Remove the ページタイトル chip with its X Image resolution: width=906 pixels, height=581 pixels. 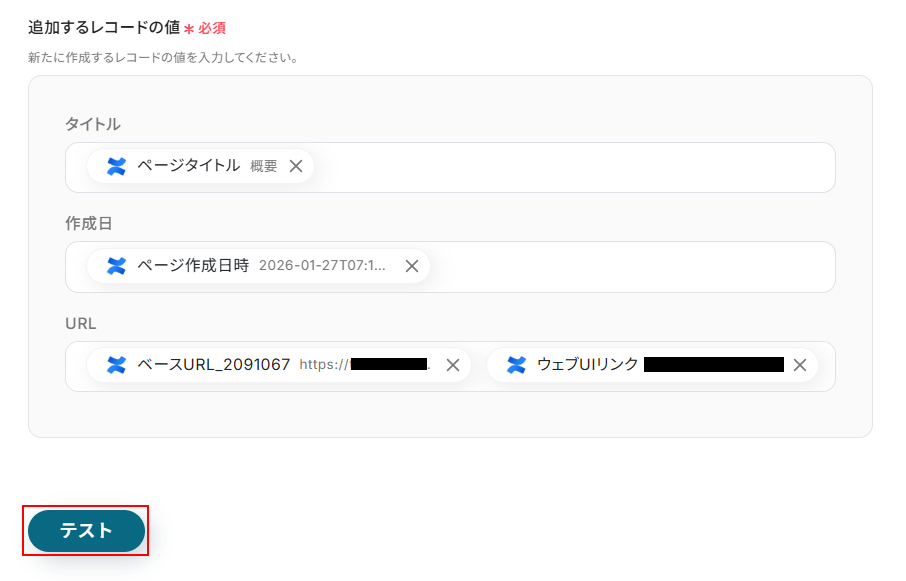click(296, 166)
